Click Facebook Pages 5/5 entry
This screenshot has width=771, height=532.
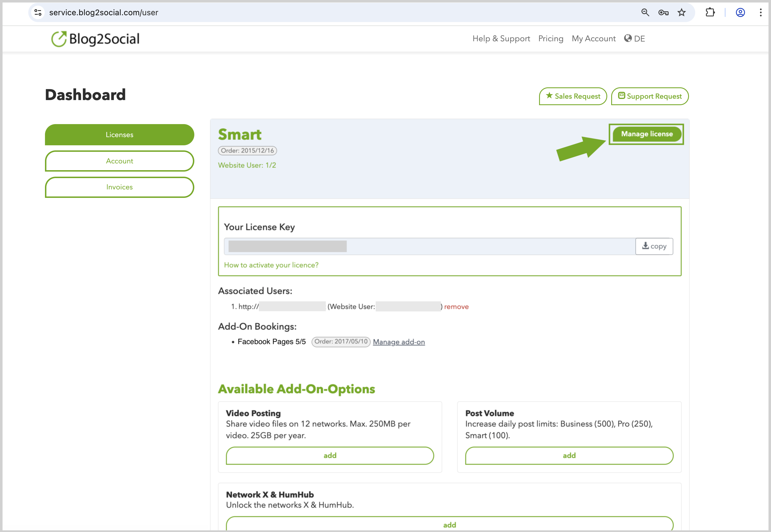coord(272,342)
